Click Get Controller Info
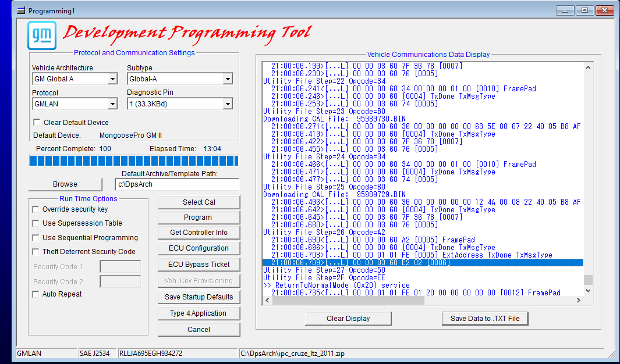This screenshot has height=364, width=620. tap(199, 233)
